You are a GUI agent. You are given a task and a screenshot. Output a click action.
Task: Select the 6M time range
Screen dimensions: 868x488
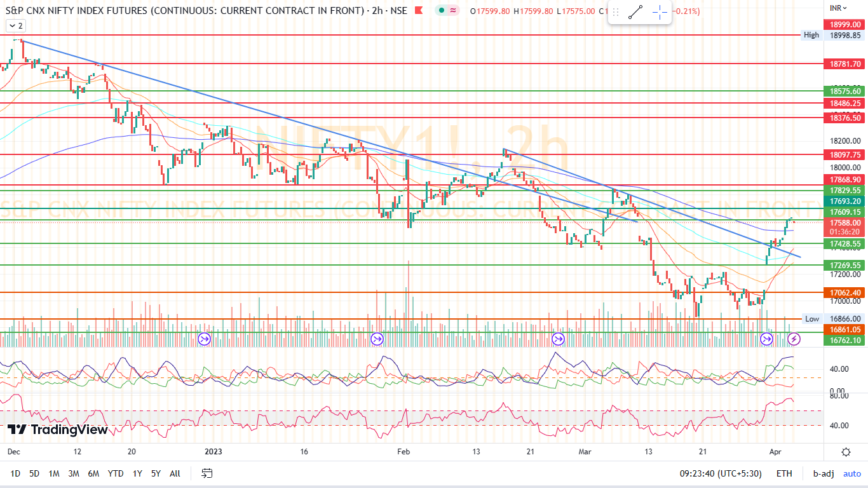(93, 473)
